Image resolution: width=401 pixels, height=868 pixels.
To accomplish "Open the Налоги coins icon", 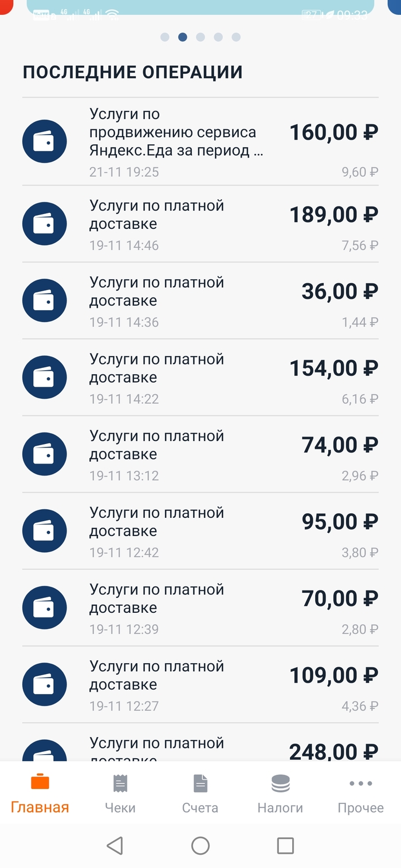I will click(x=280, y=783).
